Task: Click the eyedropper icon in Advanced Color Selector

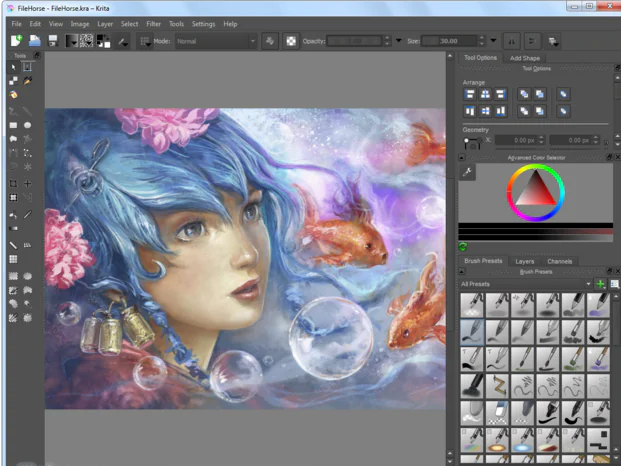Action: click(467, 172)
